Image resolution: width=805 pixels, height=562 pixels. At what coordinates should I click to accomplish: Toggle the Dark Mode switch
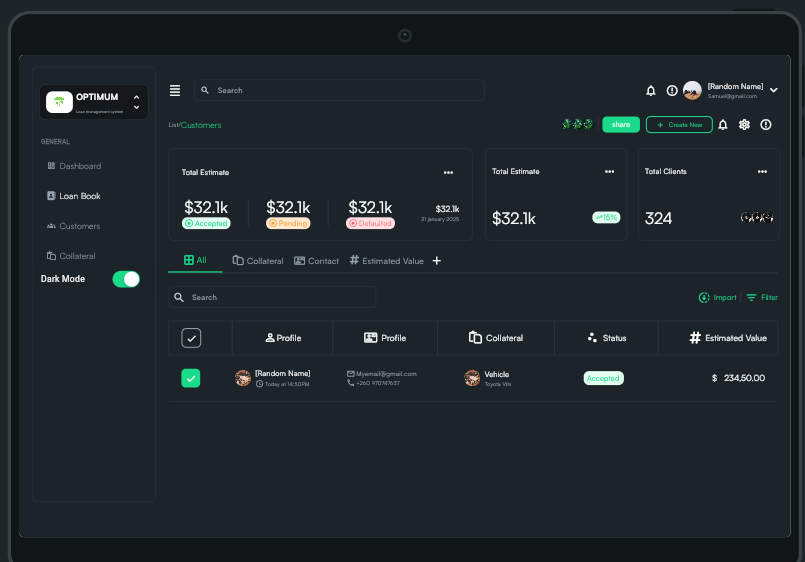pos(126,279)
